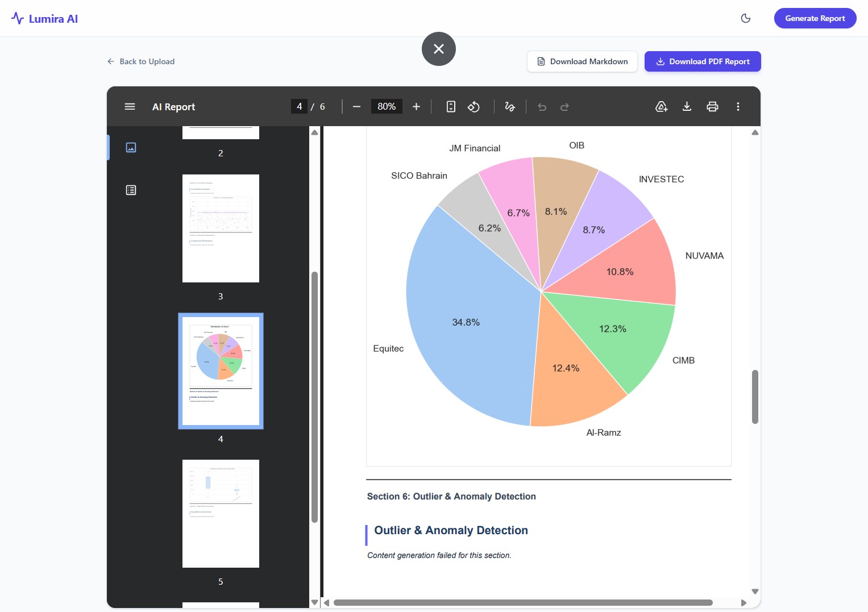Toggle dark mode moon icon
868x612 pixels.
tap(746, 18)
